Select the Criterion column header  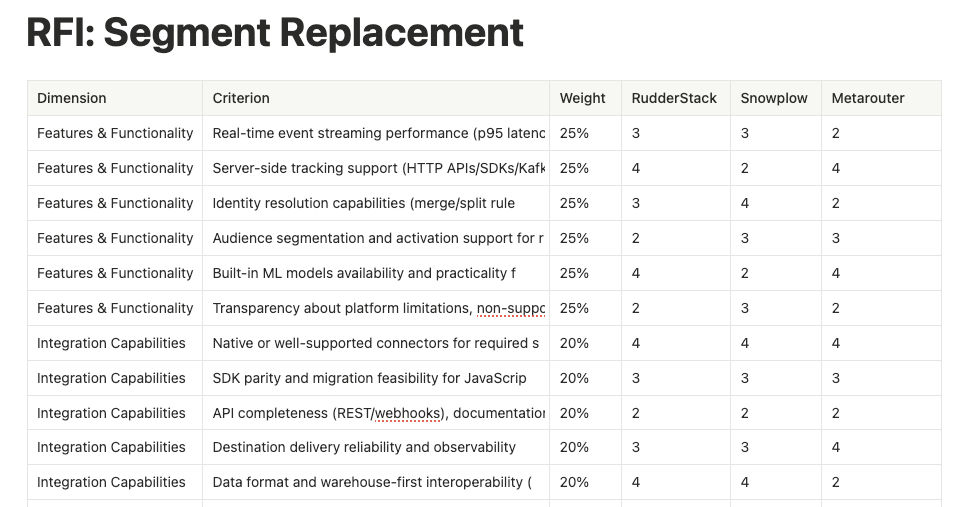pyautogui.click(x=241, y=98)
